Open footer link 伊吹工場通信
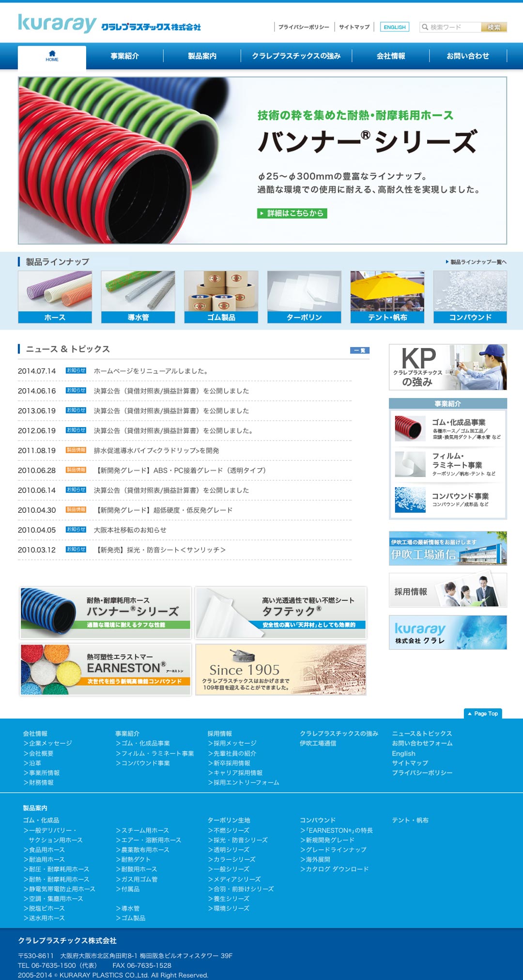Image resolution: width=523 pixels, height=980 pixels. (x=318, y=743)
